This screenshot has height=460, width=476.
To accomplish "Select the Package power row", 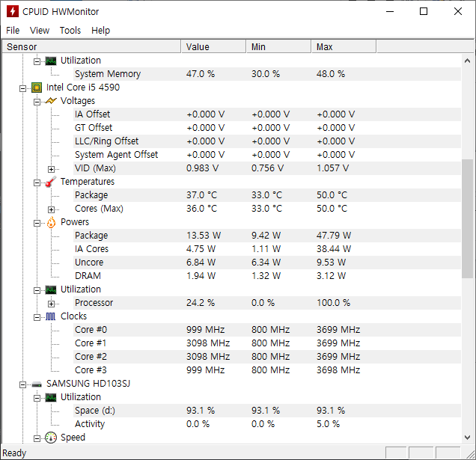I will tap(267, 236).
